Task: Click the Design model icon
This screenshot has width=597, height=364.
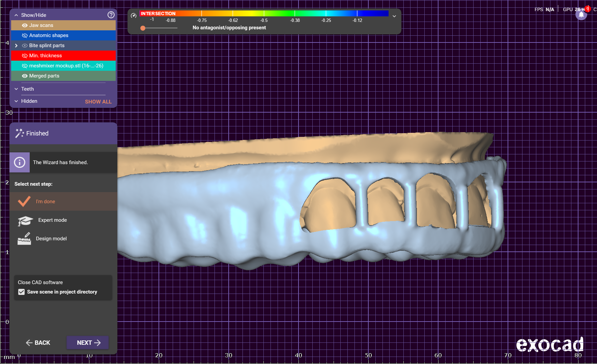Action: pyautogui.click(x=24, y=239)
